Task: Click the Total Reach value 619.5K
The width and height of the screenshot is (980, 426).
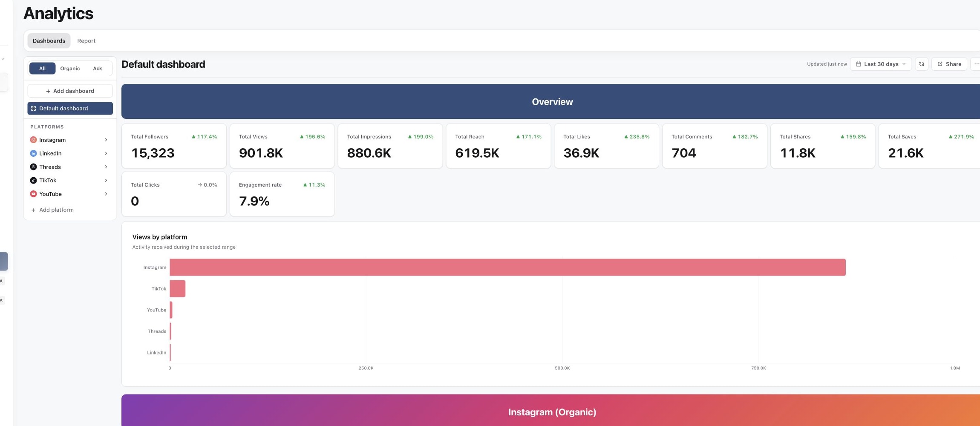Action: [x=477, y=153]
